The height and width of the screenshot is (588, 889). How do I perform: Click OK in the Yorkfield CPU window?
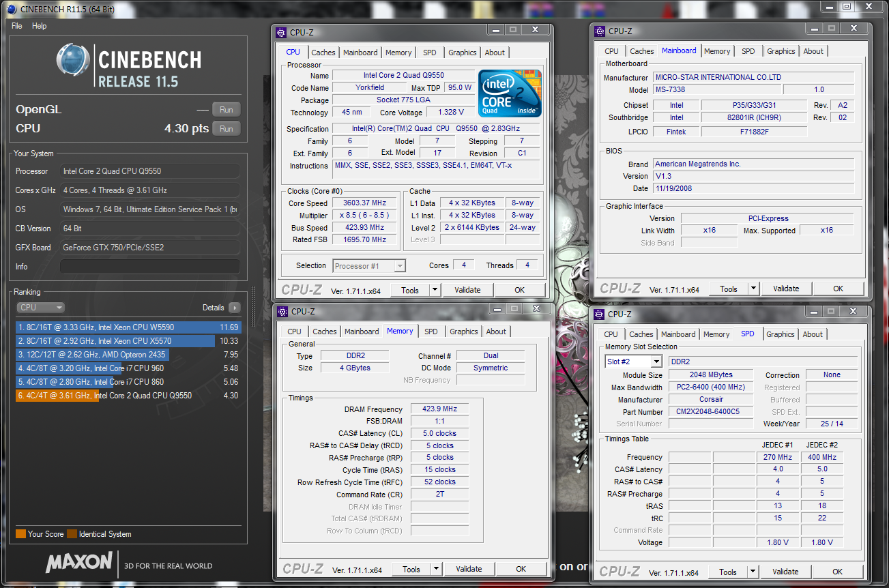[x=520, y=290]
